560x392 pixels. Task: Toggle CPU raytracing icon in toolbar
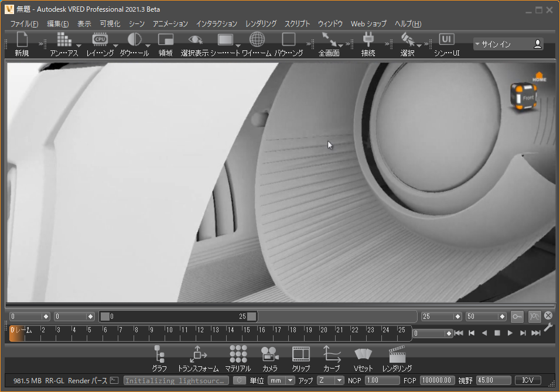pyautogui.click(x=100, y=40)
